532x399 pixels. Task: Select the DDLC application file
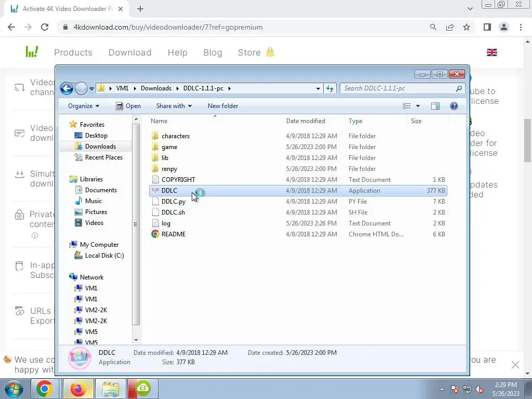tap(298, 190)
